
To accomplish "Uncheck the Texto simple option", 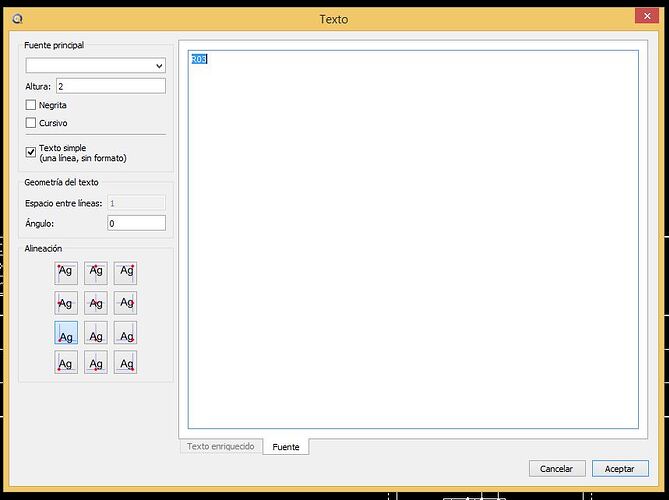I will click(x=31, y=152).
